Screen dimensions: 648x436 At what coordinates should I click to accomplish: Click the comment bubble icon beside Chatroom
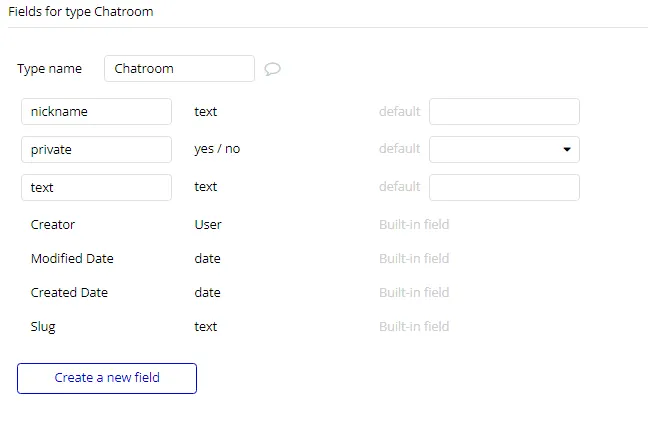(272, 69)
